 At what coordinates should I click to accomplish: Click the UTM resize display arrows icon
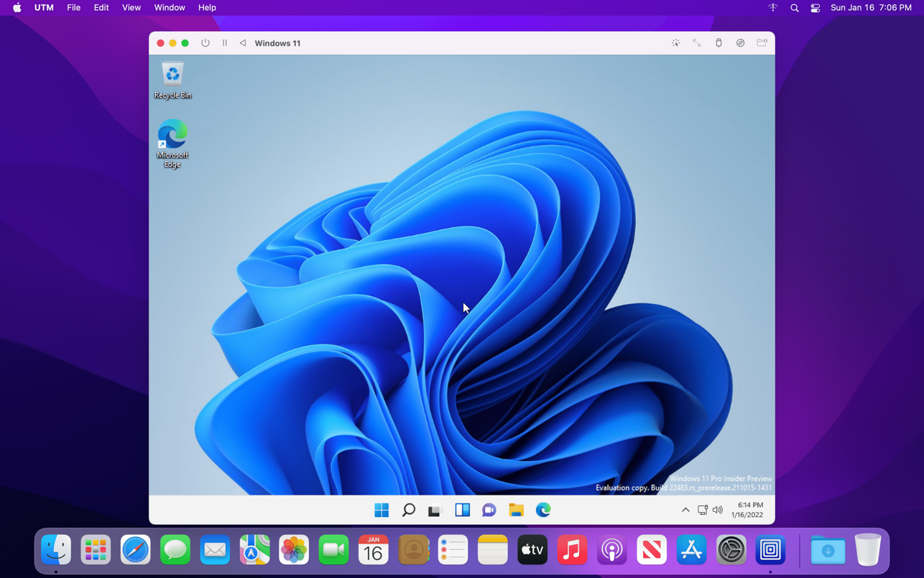click(697, 43)
